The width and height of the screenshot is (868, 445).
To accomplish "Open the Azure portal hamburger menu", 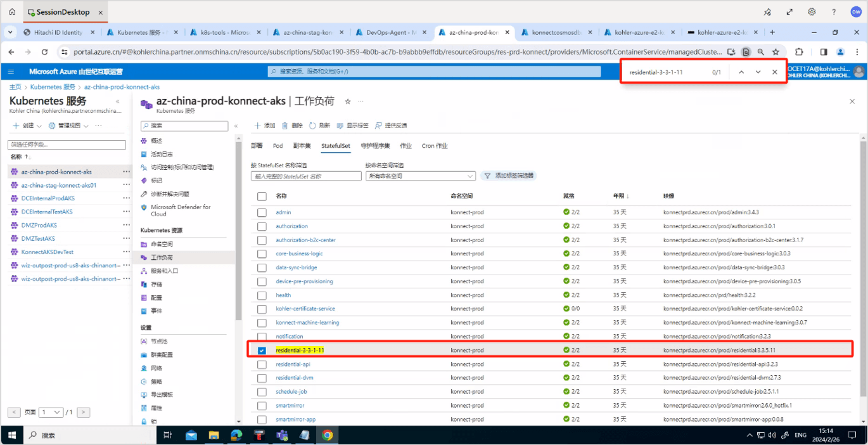I will click(x=11, y=72).
